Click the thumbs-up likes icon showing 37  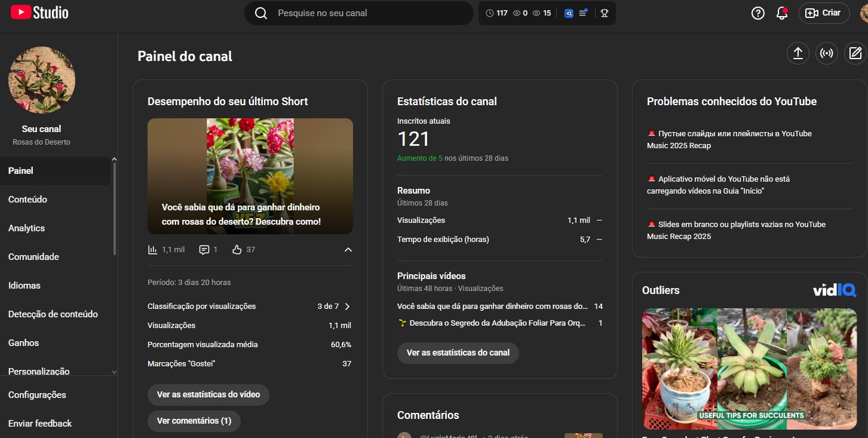pos(237,250)
